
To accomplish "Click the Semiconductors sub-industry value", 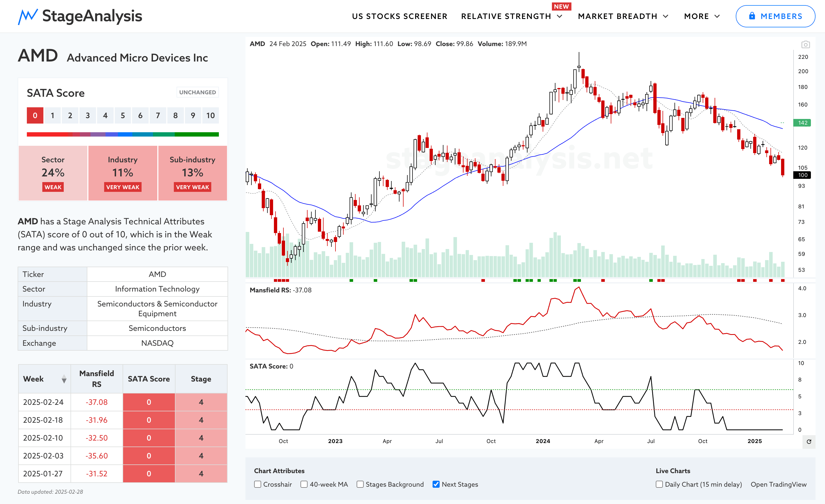I will tap(157, 328).
